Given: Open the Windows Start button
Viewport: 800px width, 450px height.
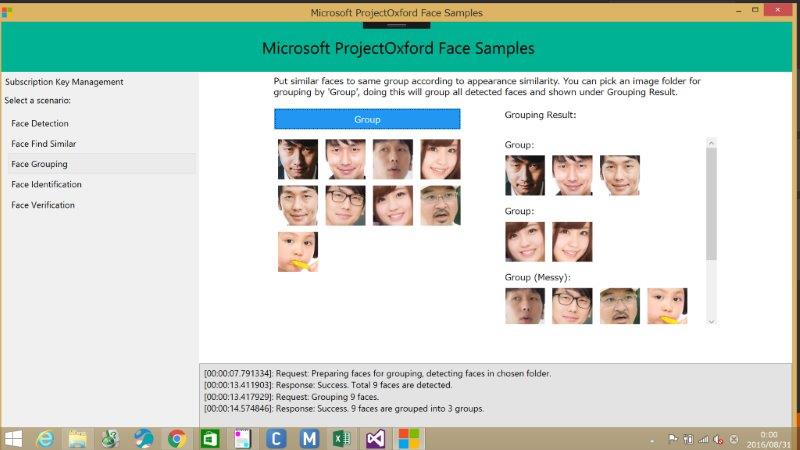Looking at the screenshot, I should 13,438.
